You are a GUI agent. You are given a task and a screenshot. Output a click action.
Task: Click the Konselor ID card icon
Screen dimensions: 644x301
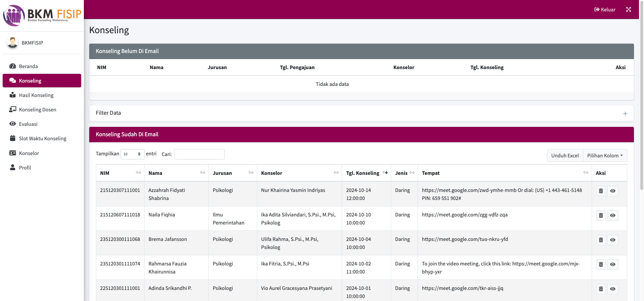coord(13,153)
